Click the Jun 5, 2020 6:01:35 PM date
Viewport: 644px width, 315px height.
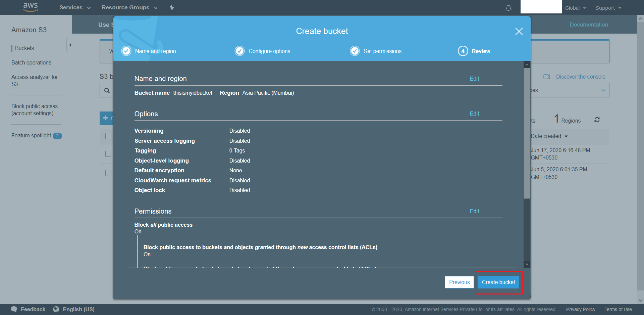point(559,173)
